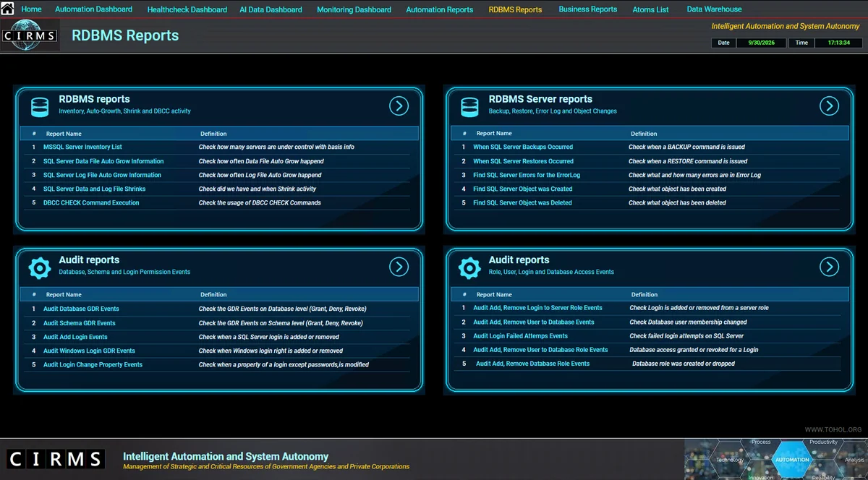Open the Healthcheck Dashboard tab
This screenshot has height=480, width=868.
pyautogui.click(x=187, y=10)
